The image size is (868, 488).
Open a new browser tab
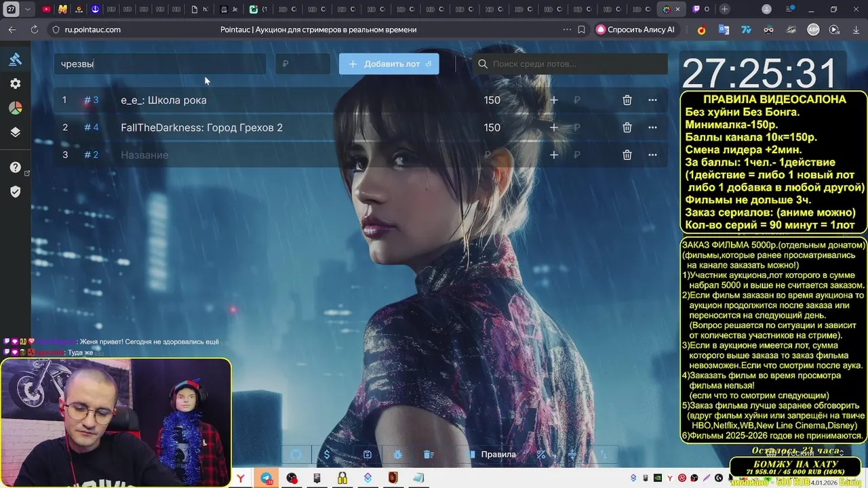pos(724,9)
